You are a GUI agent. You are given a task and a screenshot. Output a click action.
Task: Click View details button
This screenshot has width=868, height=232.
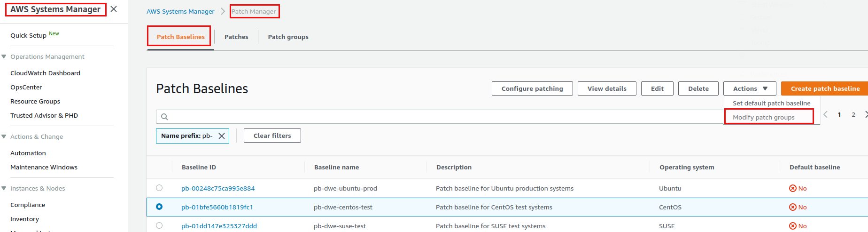click(x=607, y=88)
